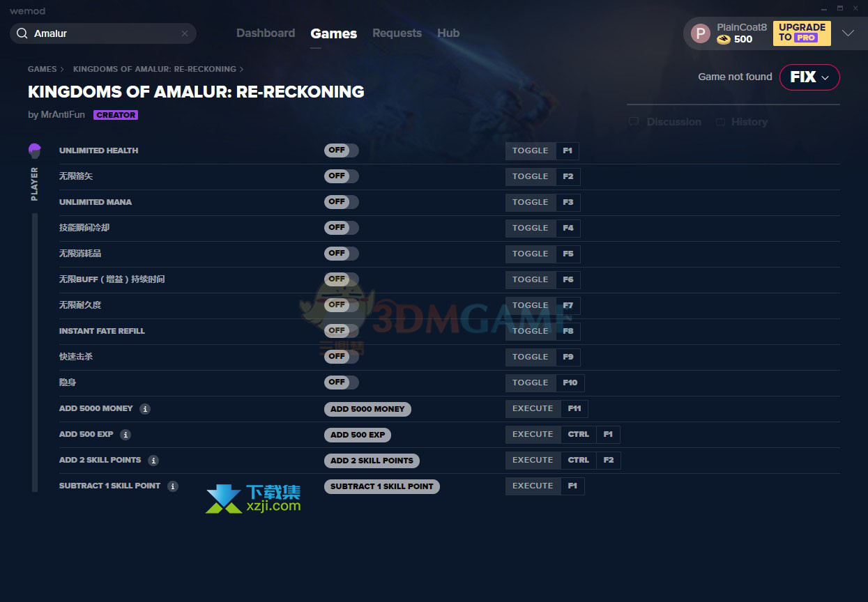Click Kingdoms of Amalur breadcrumb link
This screenshot has height=602, width=868.
155,69
